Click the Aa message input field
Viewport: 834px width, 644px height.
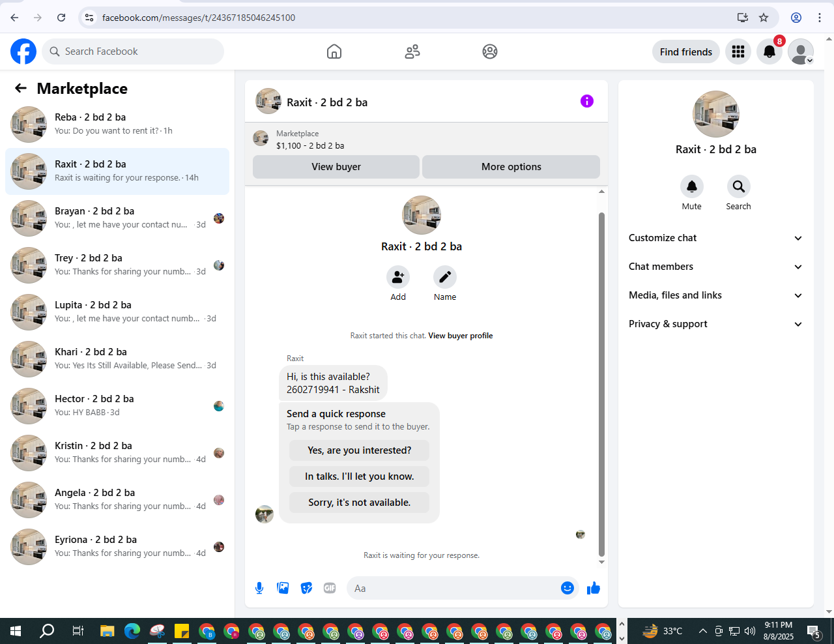point(453,588)
